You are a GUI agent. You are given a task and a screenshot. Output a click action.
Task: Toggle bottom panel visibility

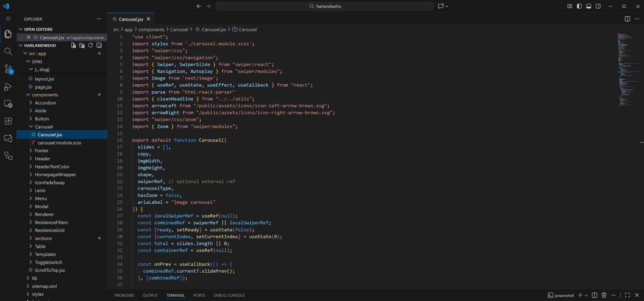click(x=589, y=6)
